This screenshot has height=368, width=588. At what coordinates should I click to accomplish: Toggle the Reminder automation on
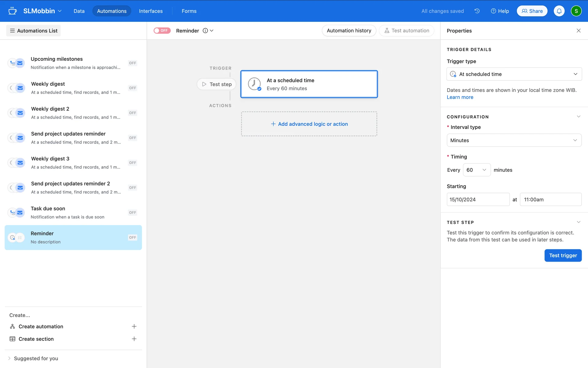(162, 31)
